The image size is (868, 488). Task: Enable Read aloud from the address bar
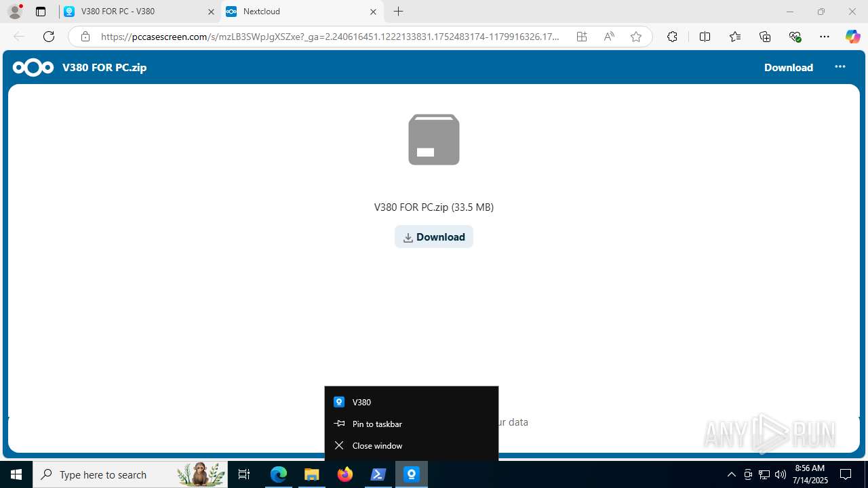point(609,37)
